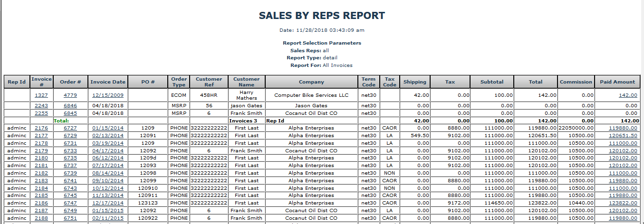Click the Commission column header
This screenshot has width=644, height=224.
coord(576,82)
